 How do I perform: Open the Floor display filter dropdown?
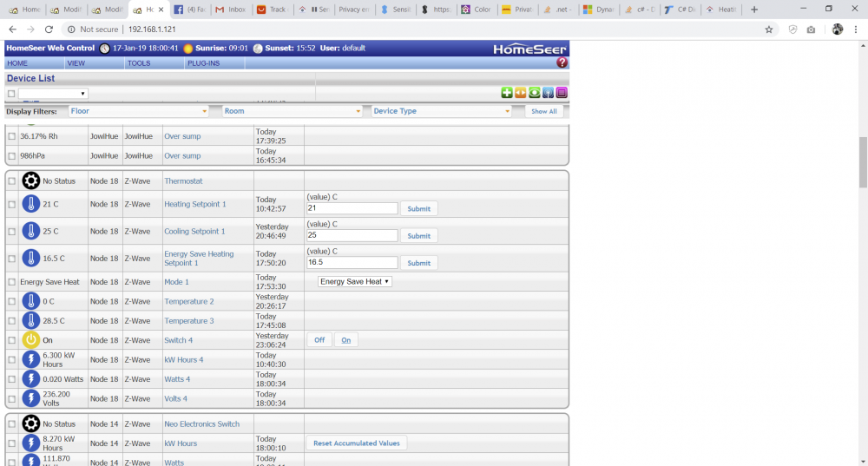139,111
